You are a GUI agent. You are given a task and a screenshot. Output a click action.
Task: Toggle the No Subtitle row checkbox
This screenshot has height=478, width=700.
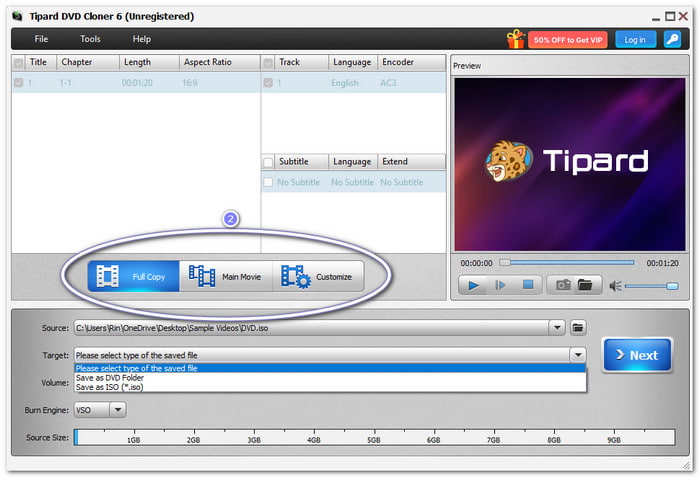pos(268,182)
